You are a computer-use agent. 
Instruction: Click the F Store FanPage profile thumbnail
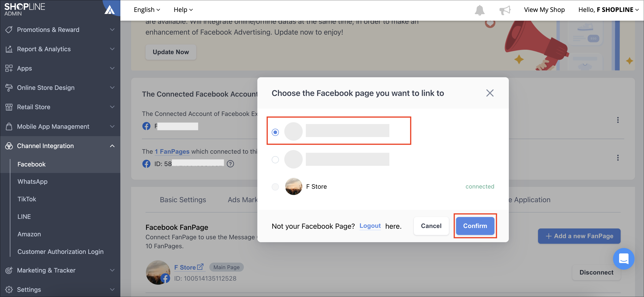158,272
